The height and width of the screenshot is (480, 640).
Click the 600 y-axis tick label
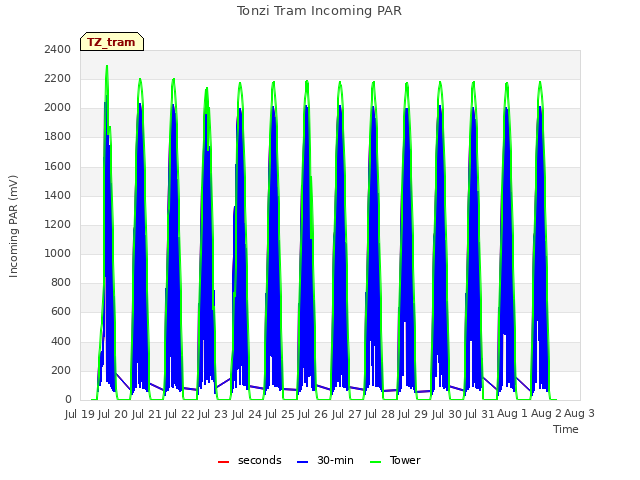click(x=61, y=312)
